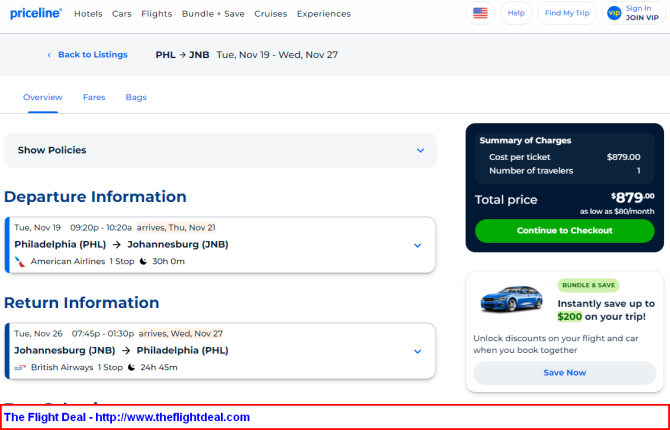
Task: Click 'arrives, Wed, Nov 27' label
Action: click(x=181, y=333)
